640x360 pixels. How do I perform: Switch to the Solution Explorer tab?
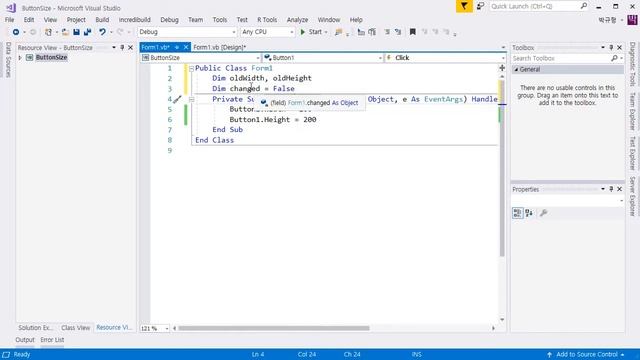(36, 327)
